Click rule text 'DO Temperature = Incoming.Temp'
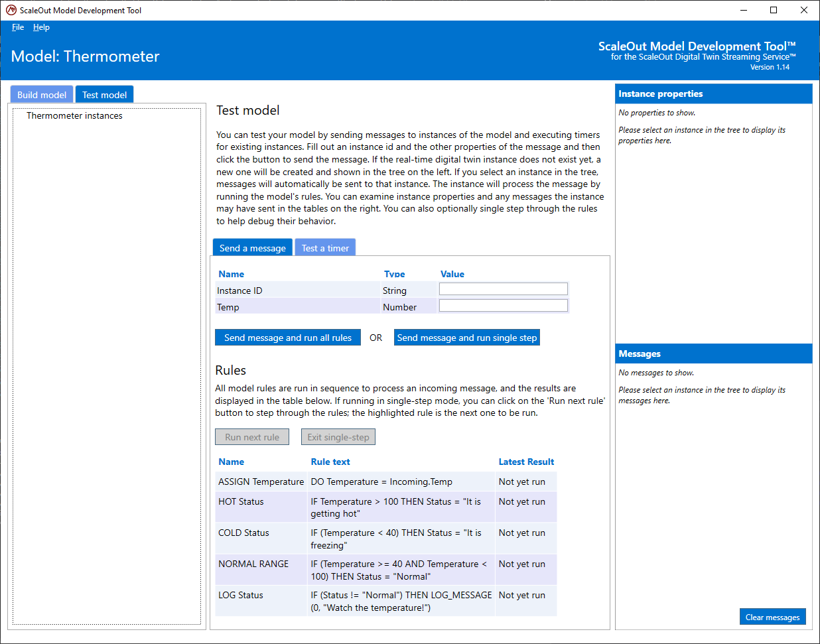The height and width of the screenshot is (644, 820). click(381, 482)
